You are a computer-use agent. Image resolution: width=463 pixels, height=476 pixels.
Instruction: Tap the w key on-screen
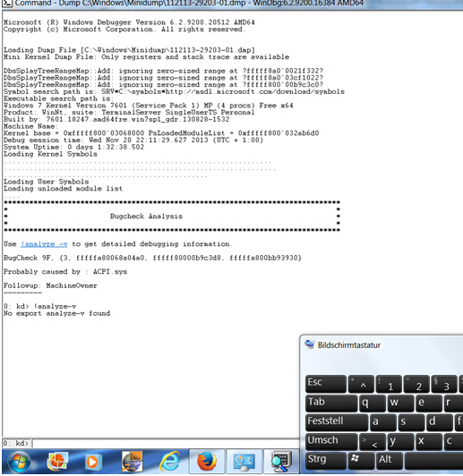coord(400,404)
